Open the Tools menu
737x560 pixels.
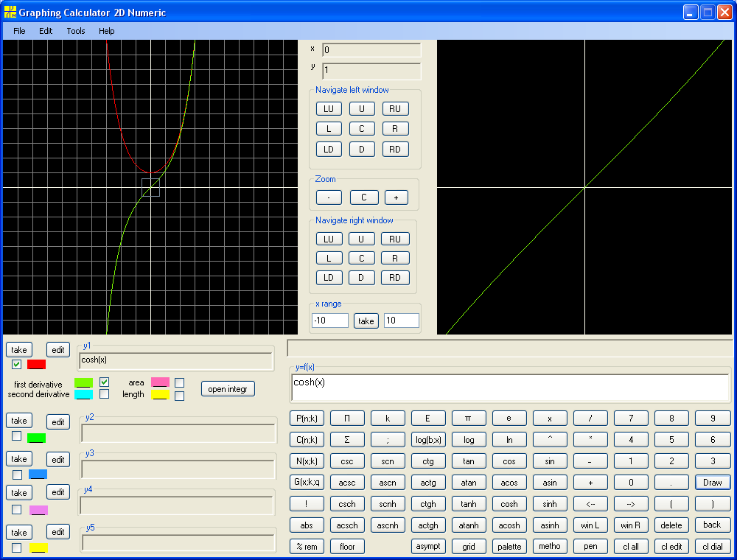point(76,31)
